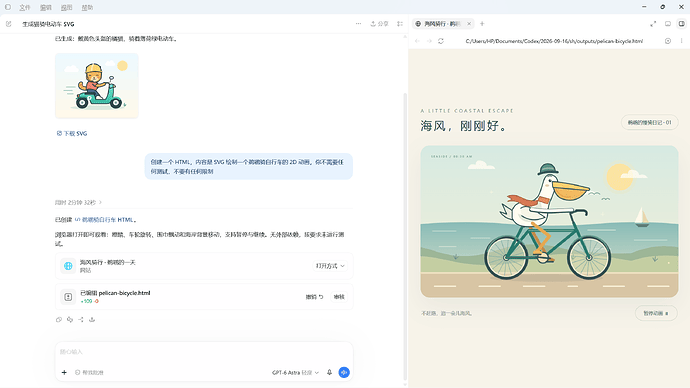
Task: Open the cat on scooter SVG thumbnail
Action: click(97, 86)
